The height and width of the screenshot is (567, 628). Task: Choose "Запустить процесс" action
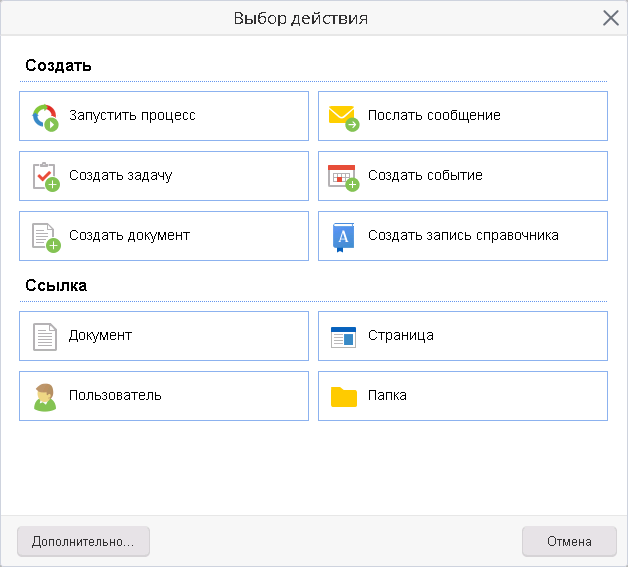[x=132, y=115]
